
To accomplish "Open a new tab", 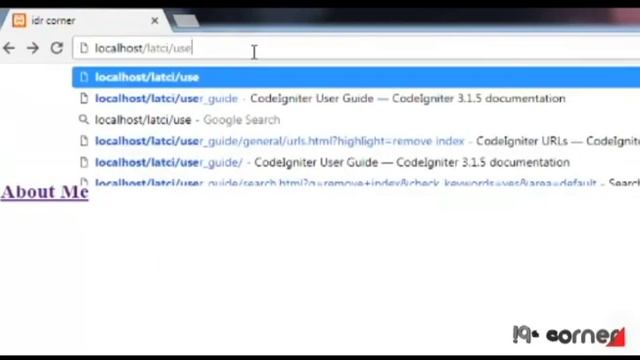I will [186, 21].
